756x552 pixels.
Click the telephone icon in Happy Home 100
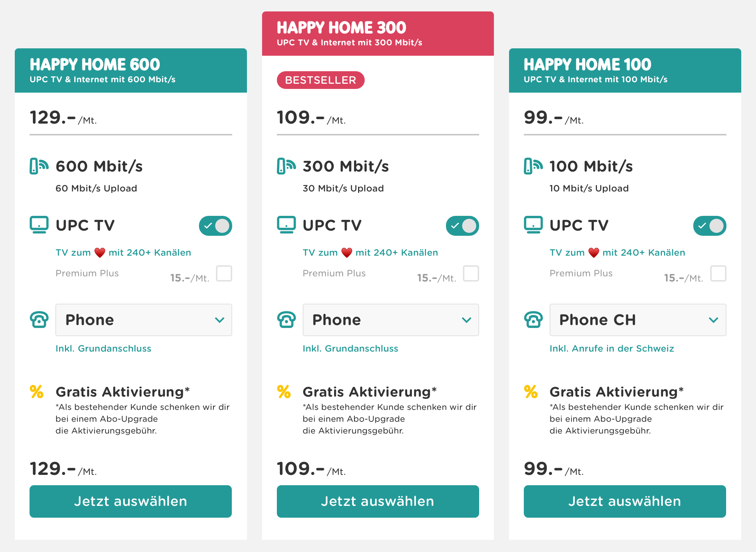533,320
